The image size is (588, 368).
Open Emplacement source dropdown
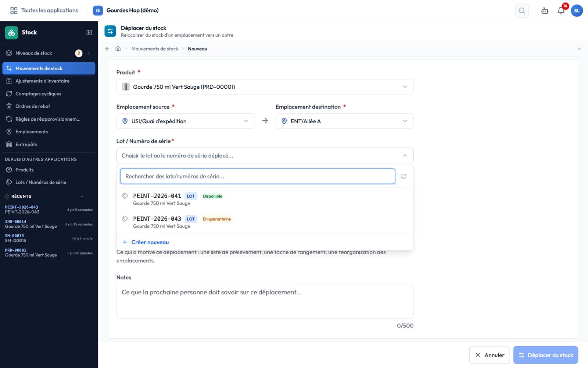pyautogui.click(x=185, y=121)
